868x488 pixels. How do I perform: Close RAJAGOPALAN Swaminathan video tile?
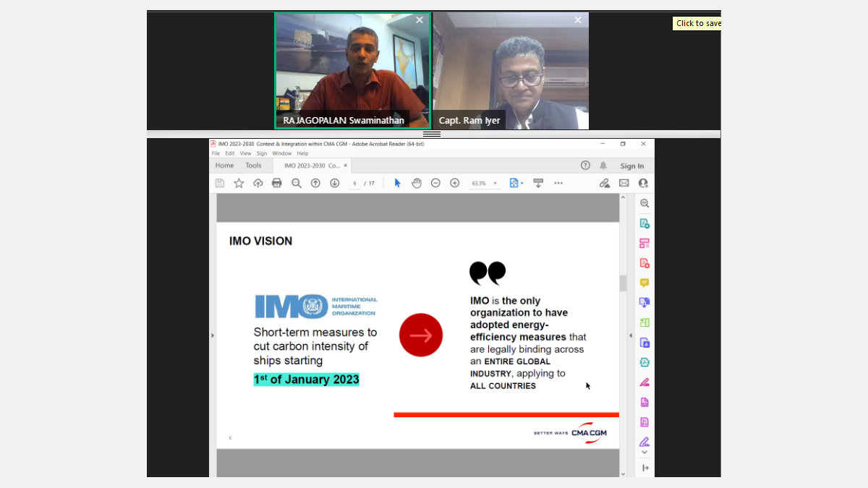point(420,20)
